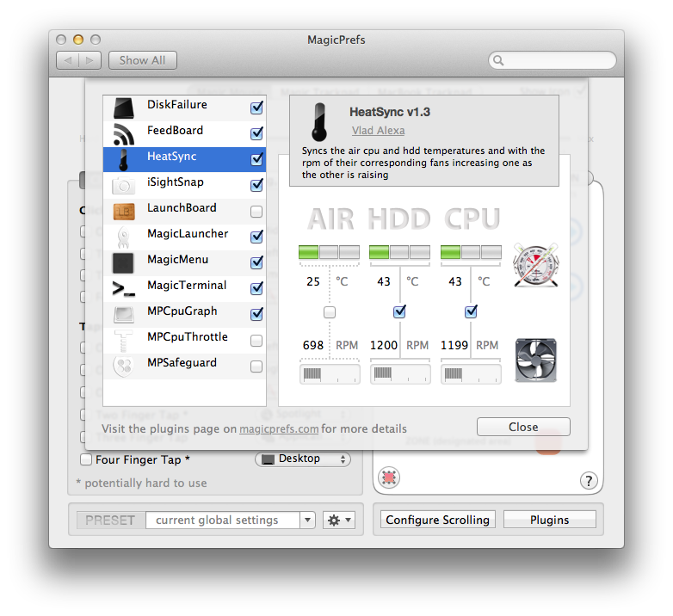
Task: Disable the DiskFailure plugin checkbox
Action: [256, 108]
